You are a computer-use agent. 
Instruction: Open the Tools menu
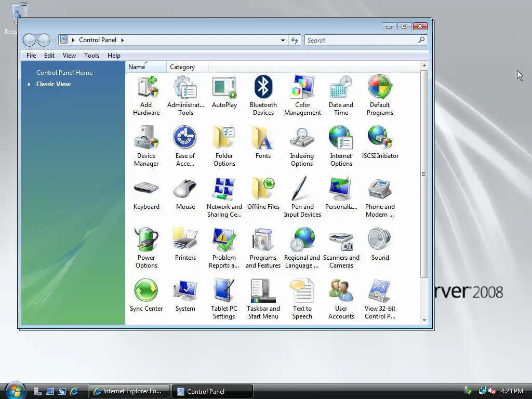pos(91,55)
